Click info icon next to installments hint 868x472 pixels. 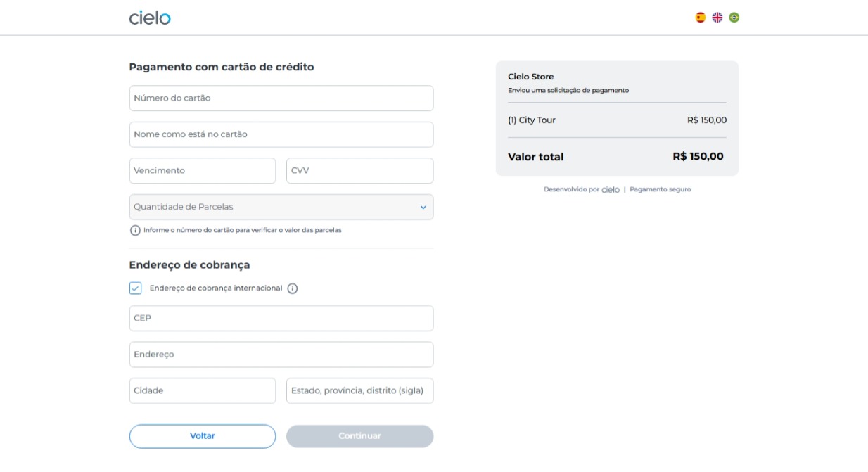point(135,231)
